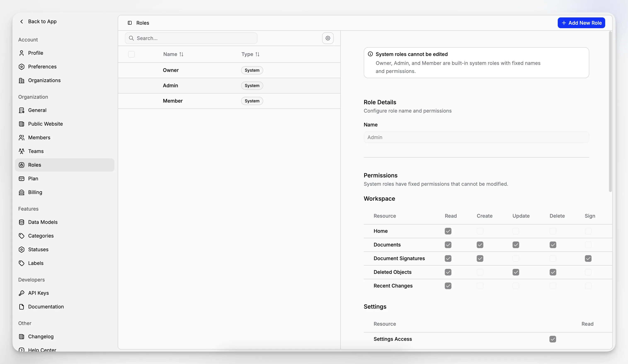Click the plus icon on Add New Role
628x364 pixels.
pos(564,23)
